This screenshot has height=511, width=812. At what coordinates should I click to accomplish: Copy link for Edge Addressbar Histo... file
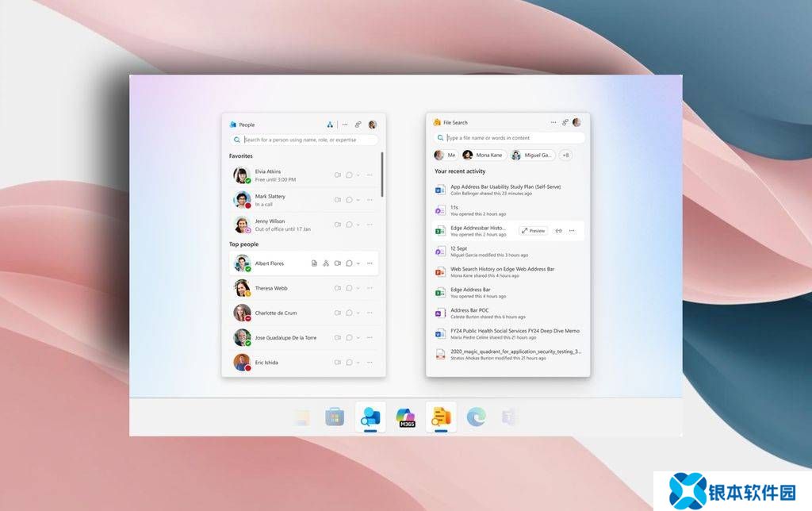point(559,231)
